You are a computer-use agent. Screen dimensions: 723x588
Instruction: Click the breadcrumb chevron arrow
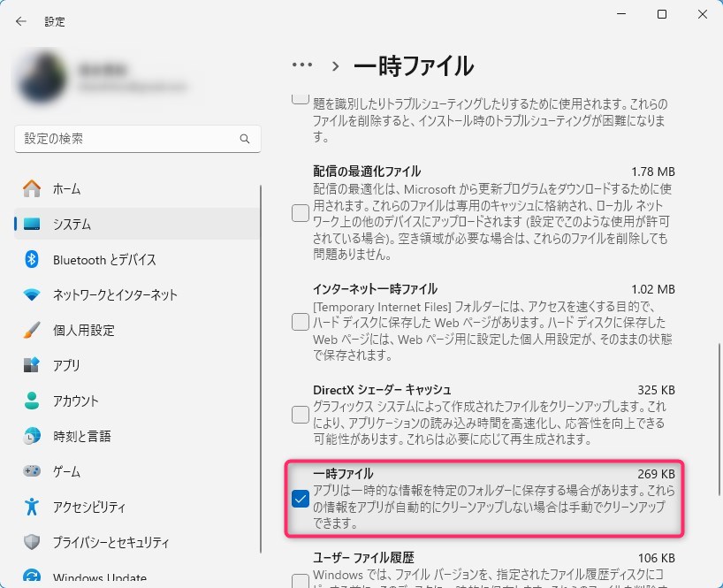(336, 65)
